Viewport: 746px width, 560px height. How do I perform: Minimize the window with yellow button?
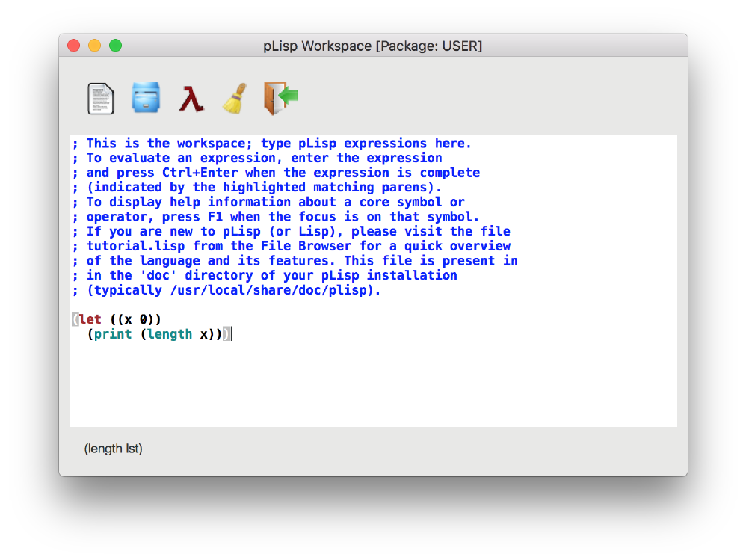click(95, 46)
